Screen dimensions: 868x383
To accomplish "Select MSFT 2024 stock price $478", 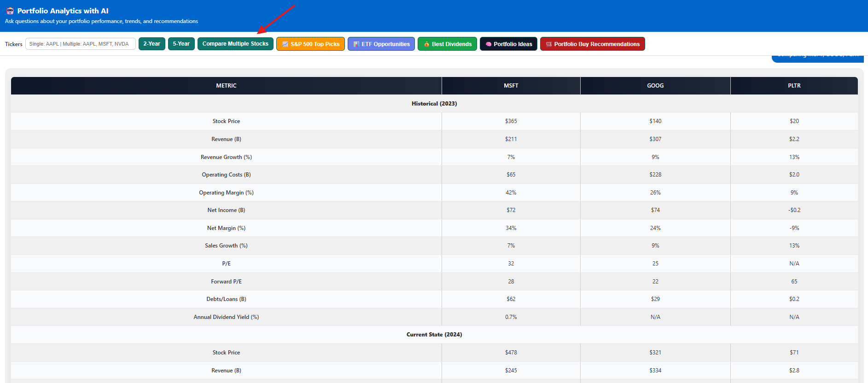I will pos(511,353).
